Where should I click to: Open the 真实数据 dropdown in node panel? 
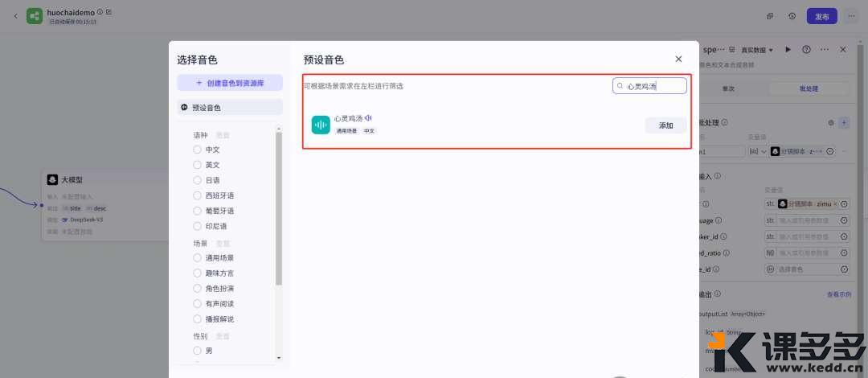pyautogui.click(x=757, y=50)
